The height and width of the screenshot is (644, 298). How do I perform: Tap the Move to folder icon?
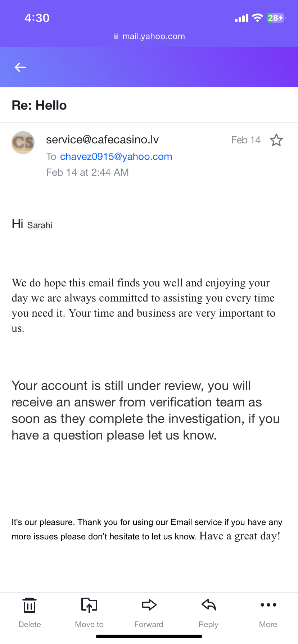[89, 605]
